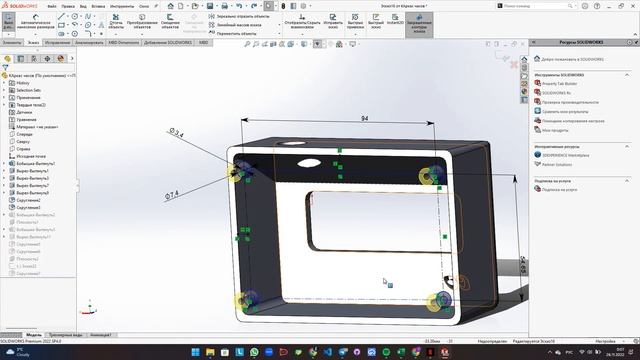Print using the printer icon
This screenshot has height=360, width=640.
[x=224, y=6]
